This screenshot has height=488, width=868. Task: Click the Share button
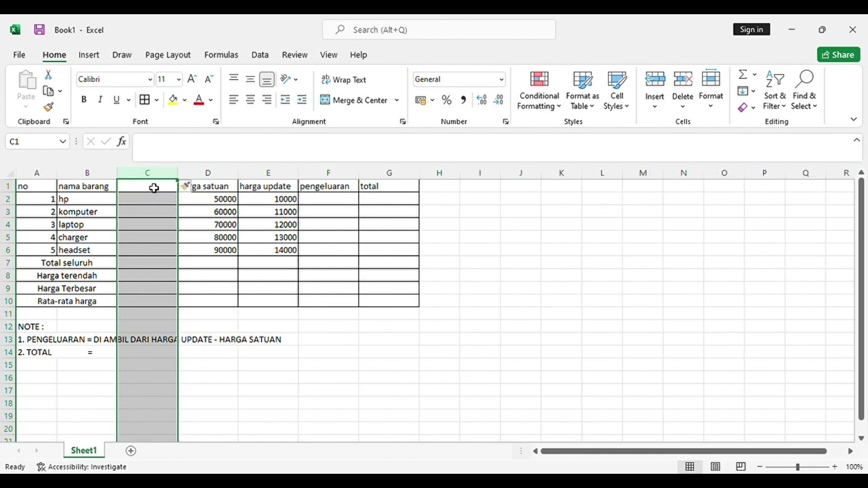coord(838,55)
